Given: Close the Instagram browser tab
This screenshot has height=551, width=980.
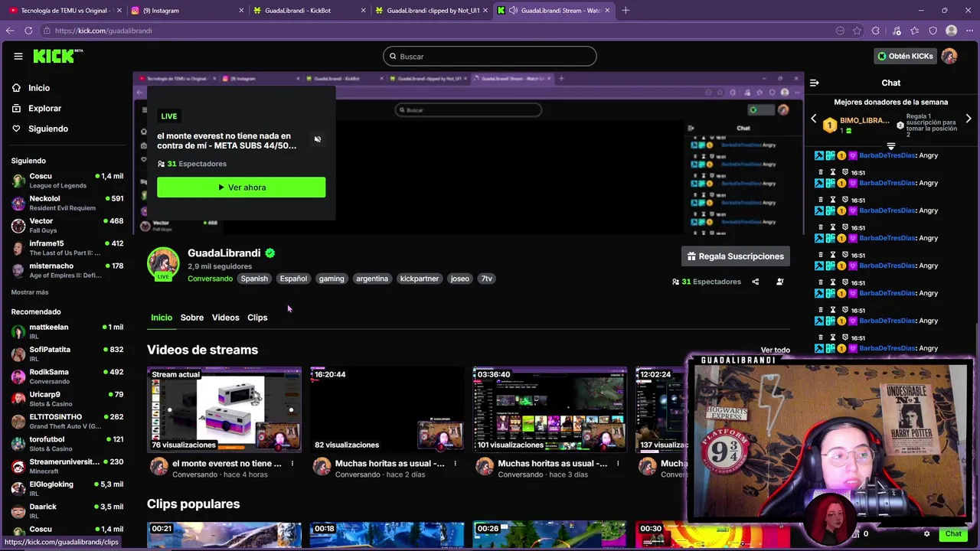Looking at the screenshot, I should pos(241,11).
